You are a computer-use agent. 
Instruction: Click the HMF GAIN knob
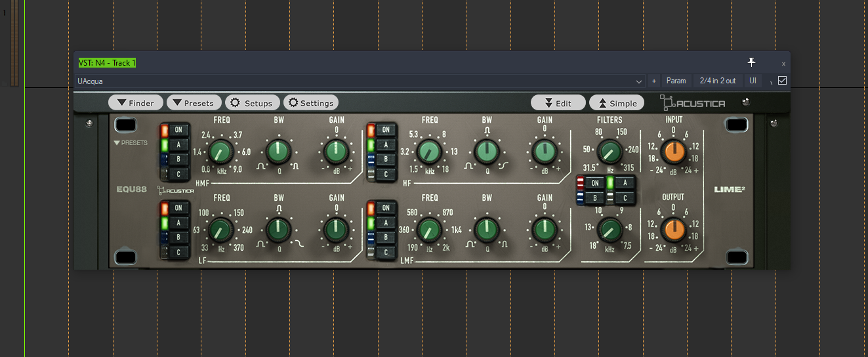(x=336, y=152)
